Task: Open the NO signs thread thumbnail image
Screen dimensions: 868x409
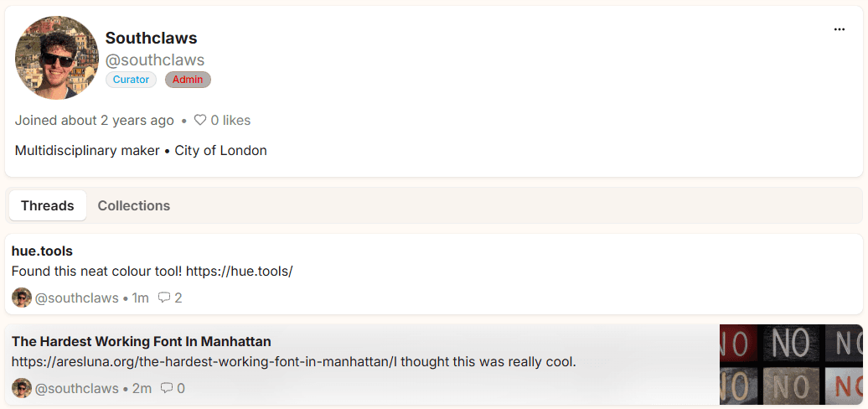Action: [x=791, y=365]
